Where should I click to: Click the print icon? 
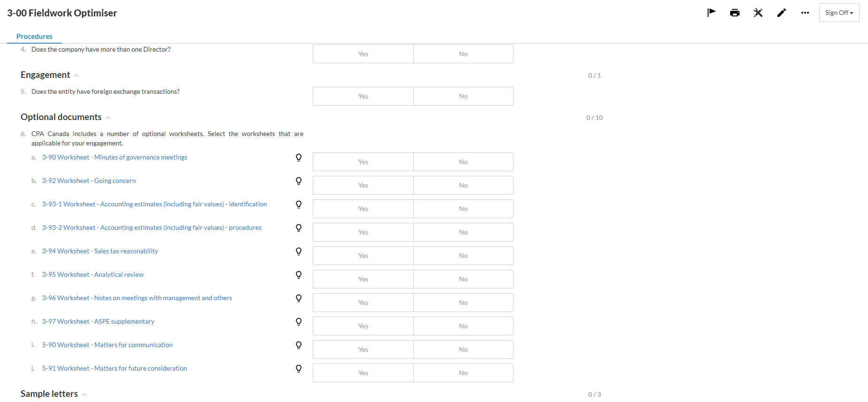coord(735,13)
